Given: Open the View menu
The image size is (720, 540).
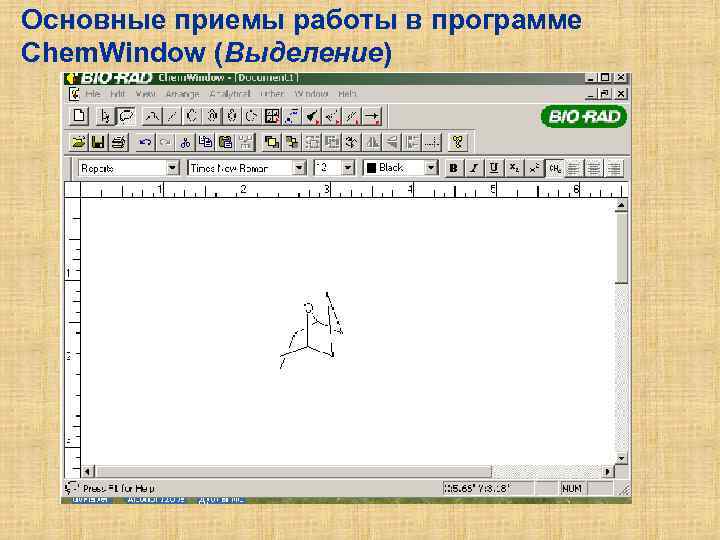Looking at the screenshot, I should click(x=146, y=94).
